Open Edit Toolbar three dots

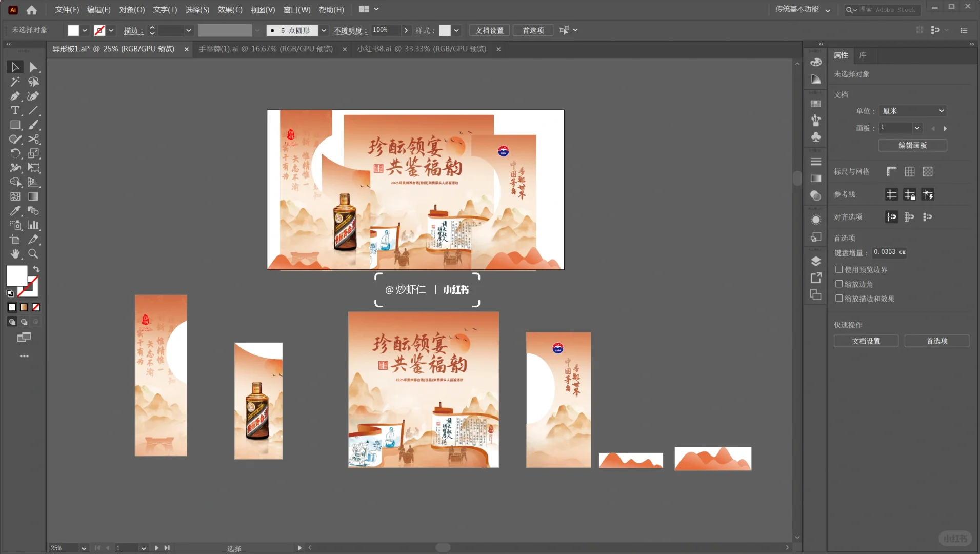[x=24, y=356]
